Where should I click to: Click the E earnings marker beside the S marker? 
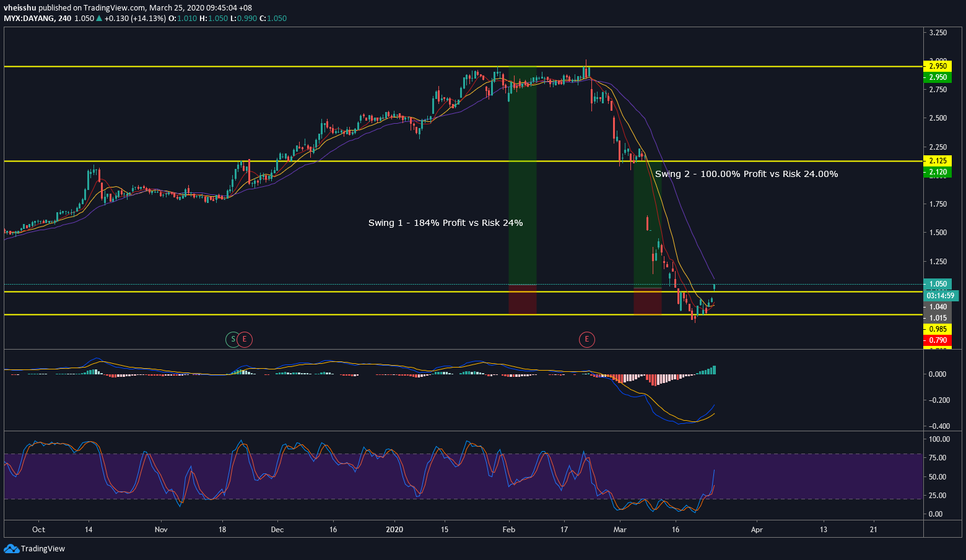(x=245, y=339)
